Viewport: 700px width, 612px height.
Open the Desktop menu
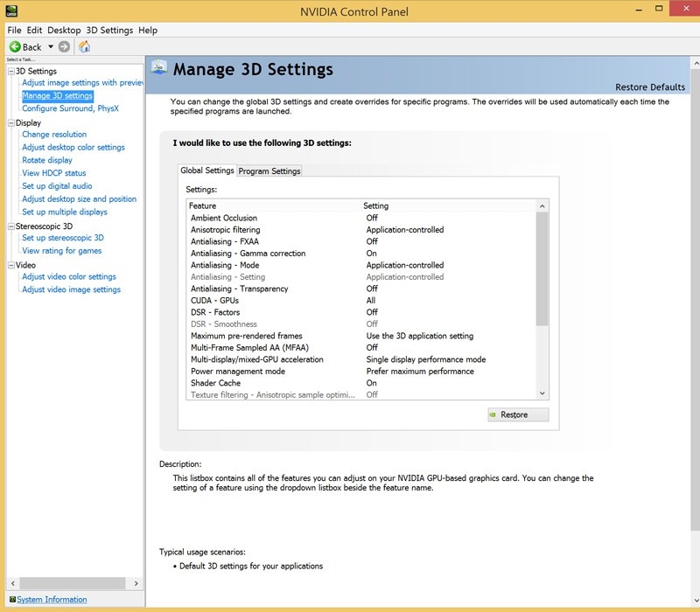(x=64, y=30)
